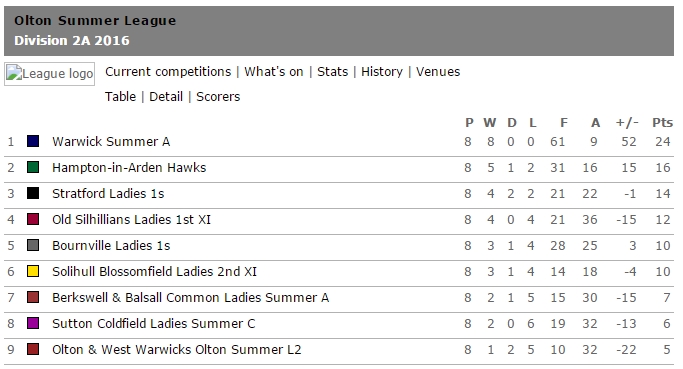Click Hampton-in-Arden Hawks green colour square
Image resolution: width=683 pixels, height=369 pixels.
[33, 167]
